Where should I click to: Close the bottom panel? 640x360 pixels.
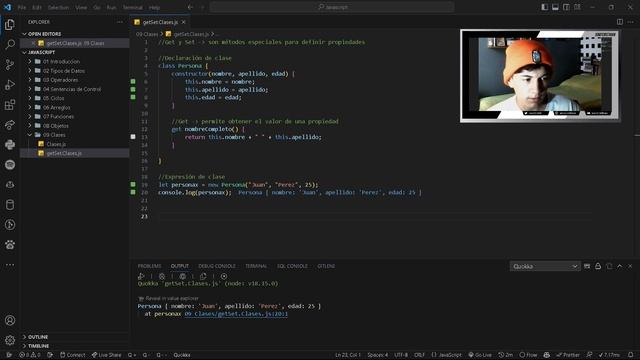point(630,266)
